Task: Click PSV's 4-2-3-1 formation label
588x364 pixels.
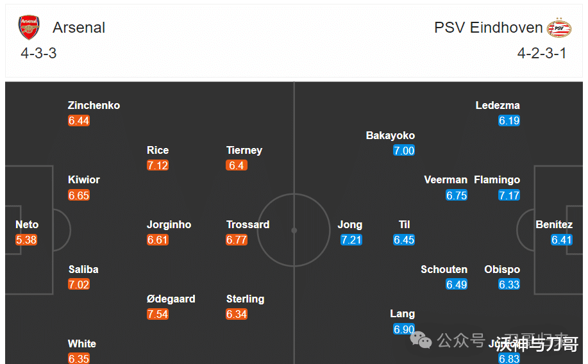Action: click(542, 53)
